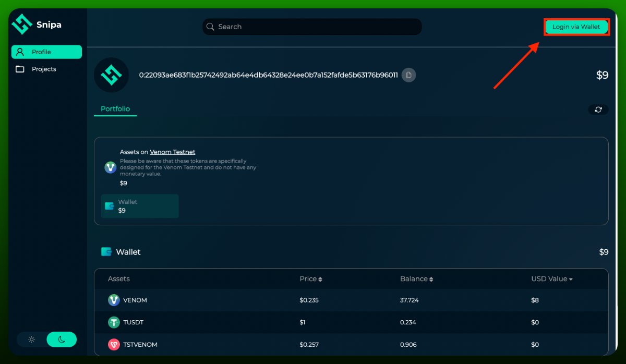This screenshot has height=364, width=626.
Task: Click the search magnifier icon
Action: point(210,27)
